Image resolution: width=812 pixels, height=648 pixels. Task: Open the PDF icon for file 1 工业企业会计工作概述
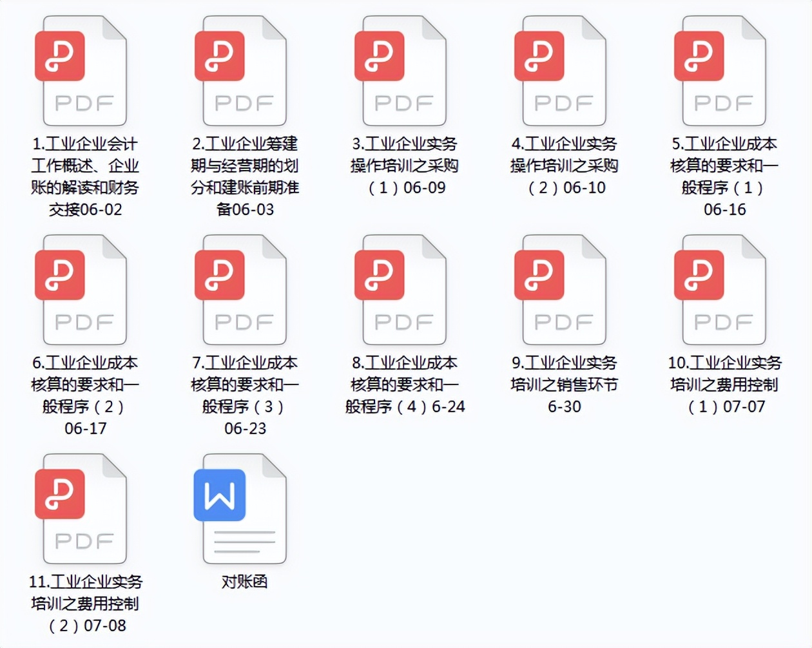click(x=82, y=71)
